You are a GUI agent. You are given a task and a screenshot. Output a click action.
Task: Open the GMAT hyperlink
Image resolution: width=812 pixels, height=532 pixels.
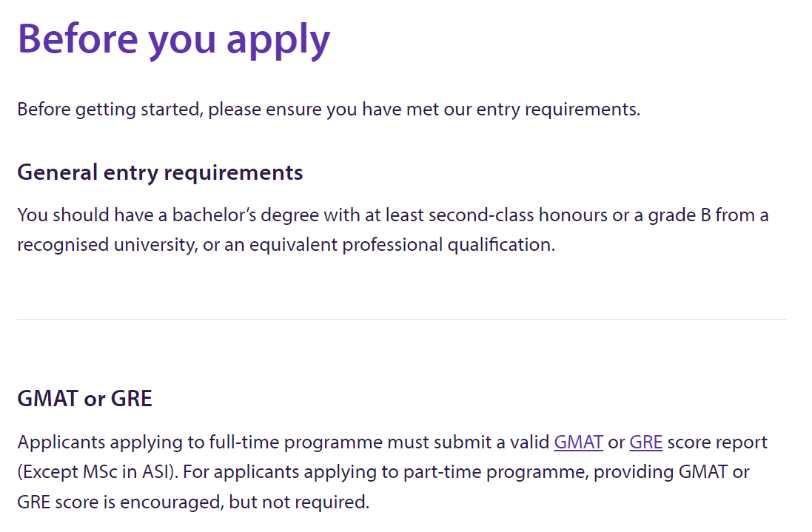tap(578, 442)
